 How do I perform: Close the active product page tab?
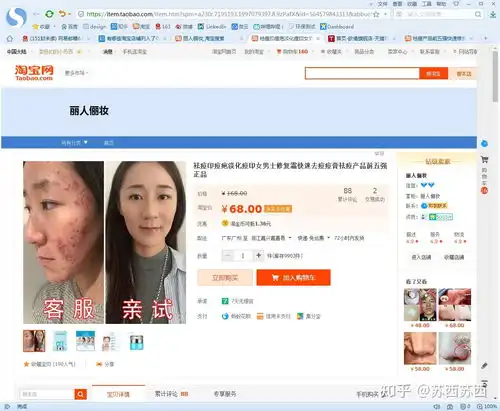coord(318,39)
